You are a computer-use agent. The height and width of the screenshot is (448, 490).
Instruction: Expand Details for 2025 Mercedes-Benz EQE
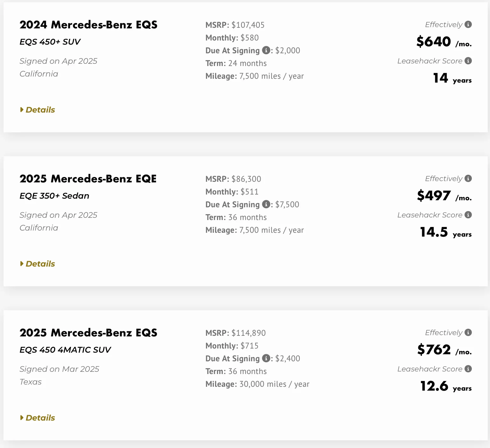tap(38, 264)
